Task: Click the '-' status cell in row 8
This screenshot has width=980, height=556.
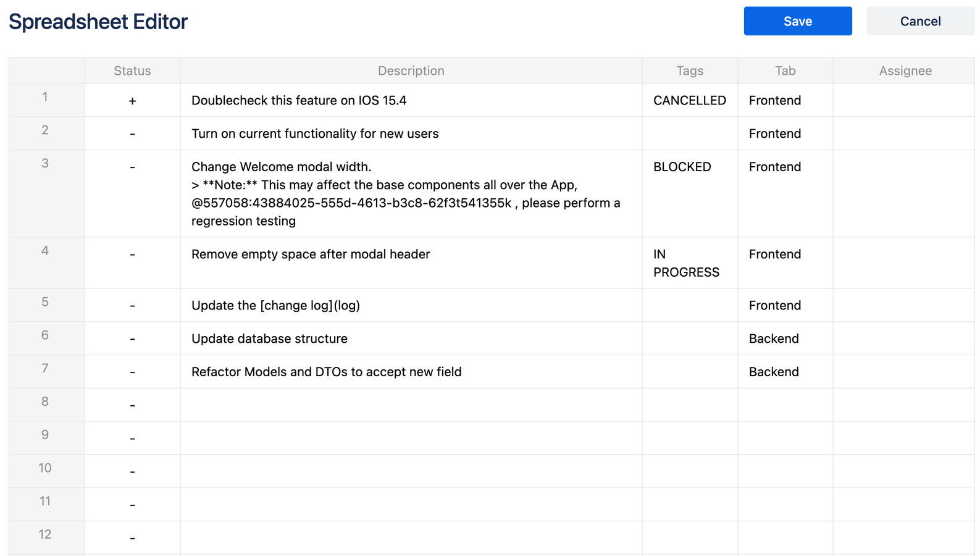Action: [x=132, y=405]
